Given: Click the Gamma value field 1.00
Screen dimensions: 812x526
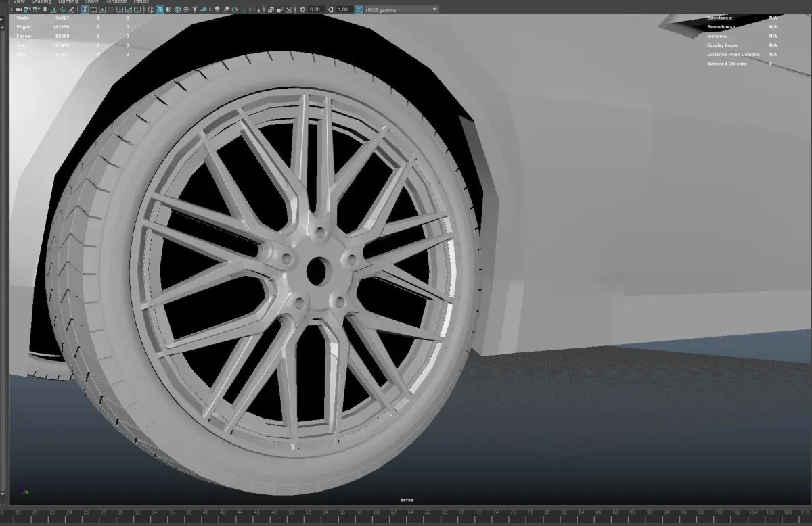Looking at the screenshot, I should click(x=343, y=9).
